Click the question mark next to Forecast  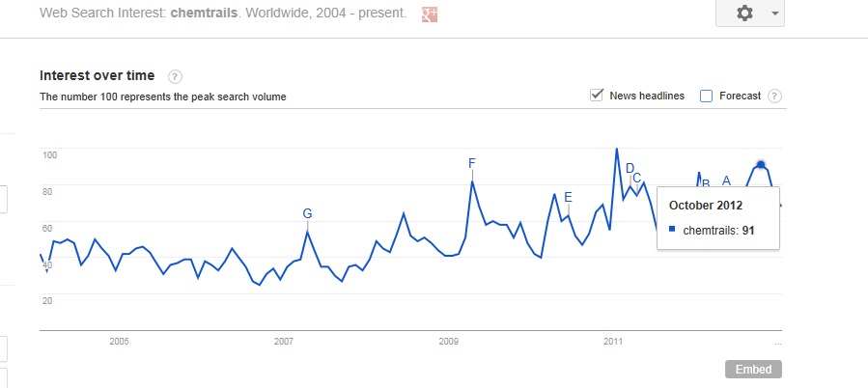(774, 96)
